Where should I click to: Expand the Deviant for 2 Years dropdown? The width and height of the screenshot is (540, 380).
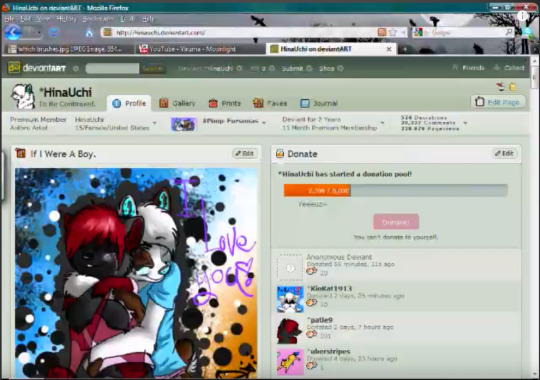pos(383,123)
